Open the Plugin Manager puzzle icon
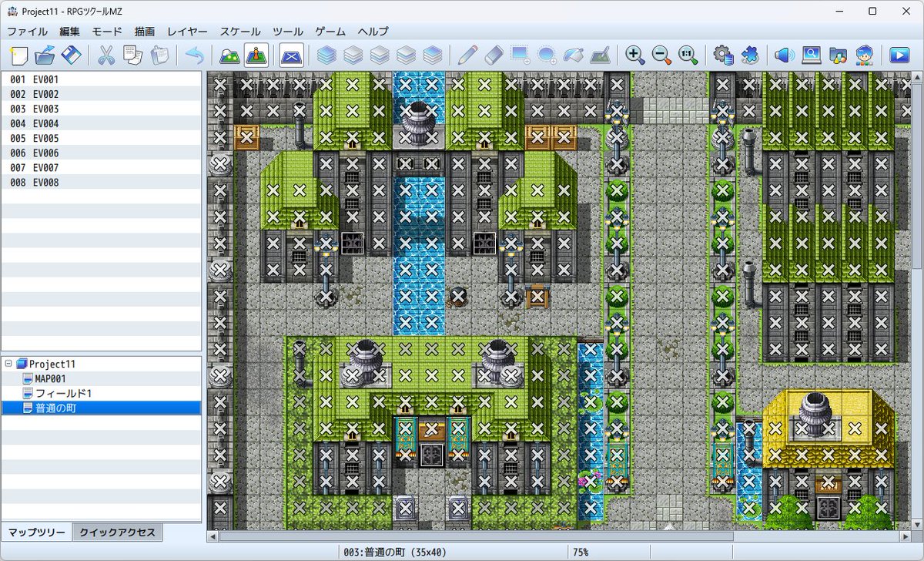924x561 pixels. 749,55
